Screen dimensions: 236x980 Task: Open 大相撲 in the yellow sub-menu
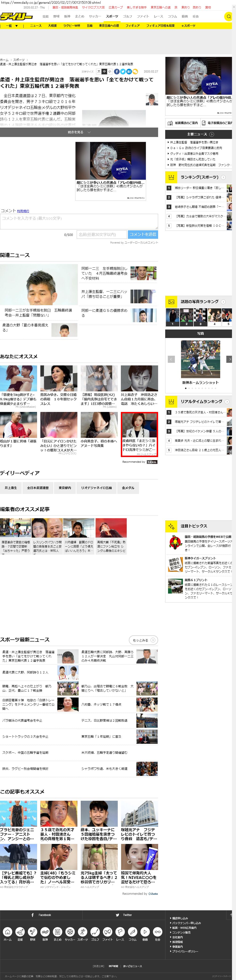(52, 26)
